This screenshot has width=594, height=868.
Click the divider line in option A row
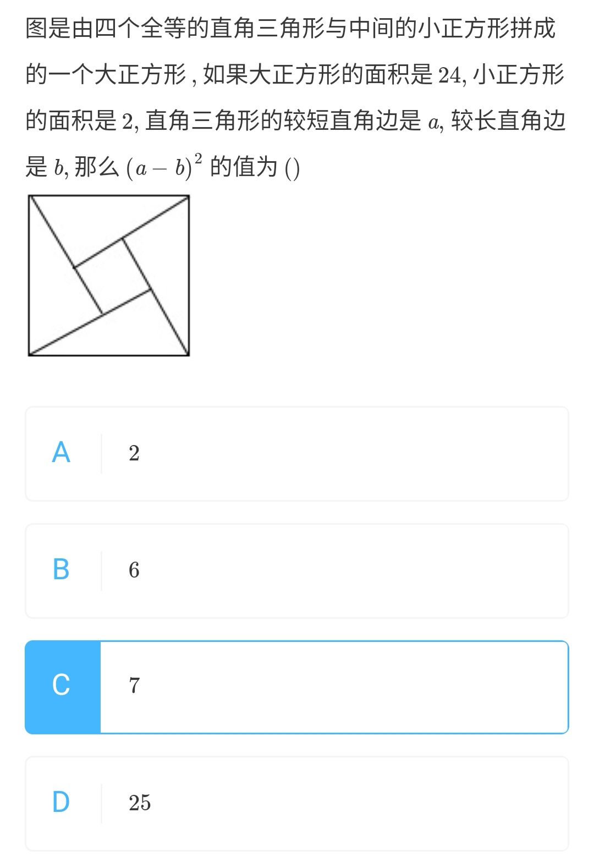click(x=102, y=453)
